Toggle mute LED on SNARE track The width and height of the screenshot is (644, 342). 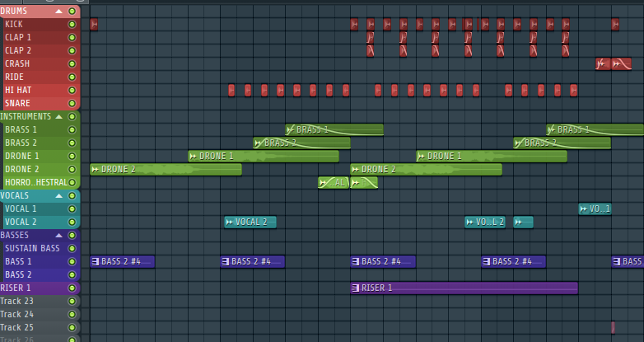click(72, 104)
